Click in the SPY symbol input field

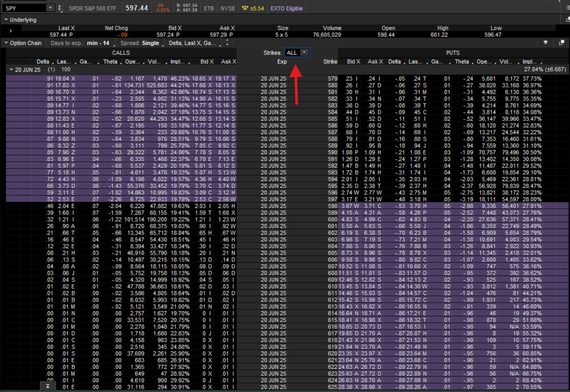pyautogui.click(x=25, y=8)
